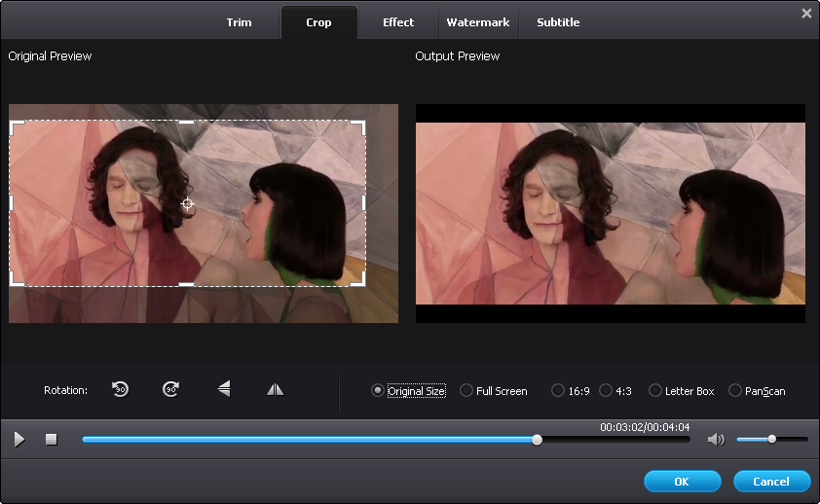Rotate video 90 degrees counterclockwise

click(120, 389)
